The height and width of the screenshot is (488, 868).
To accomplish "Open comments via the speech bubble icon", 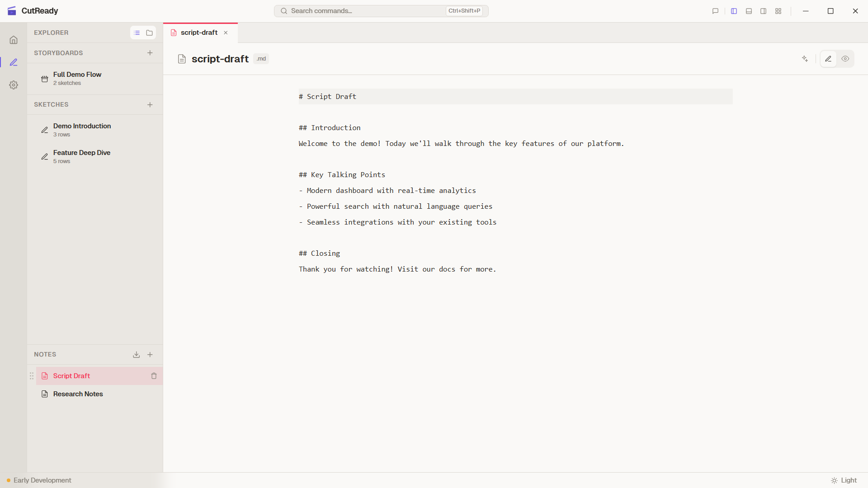I will [x=715, y=11].
